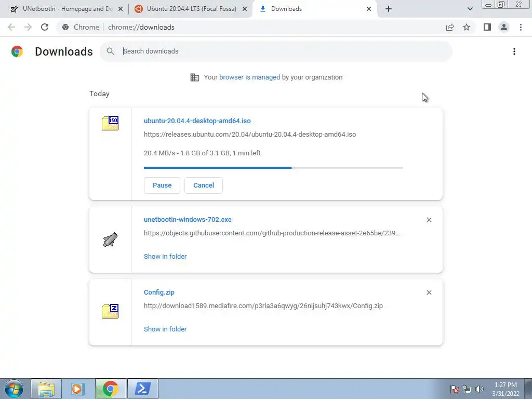
Task: Click the Config.zip file icon
Action: [x=110, y=311]
